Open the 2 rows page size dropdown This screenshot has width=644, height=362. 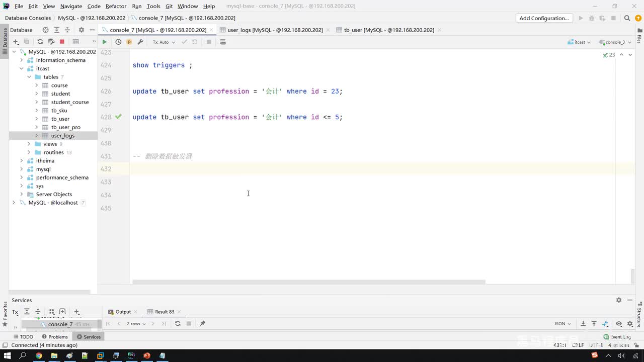click(136, 324)
